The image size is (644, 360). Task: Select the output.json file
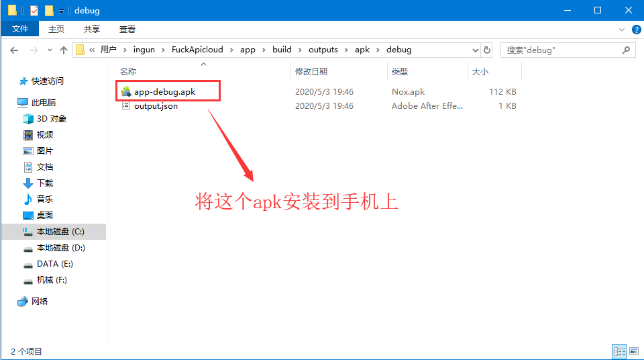click(156, 106)
